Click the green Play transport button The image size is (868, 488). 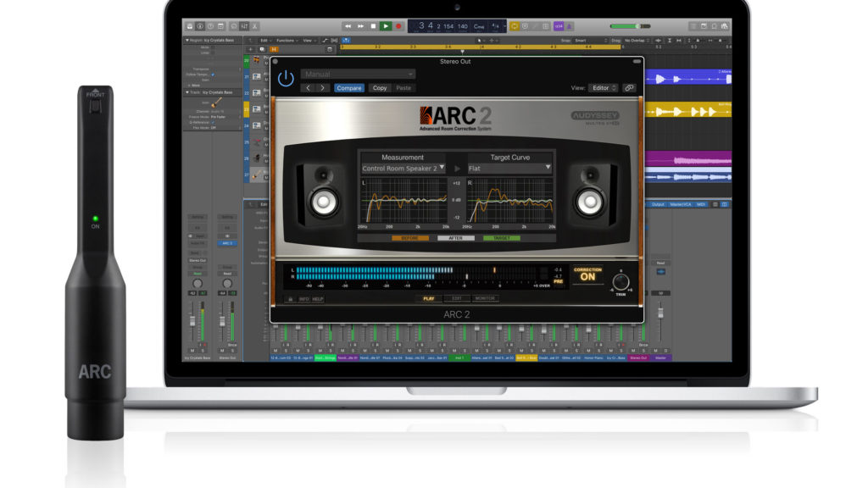(386, 26)
